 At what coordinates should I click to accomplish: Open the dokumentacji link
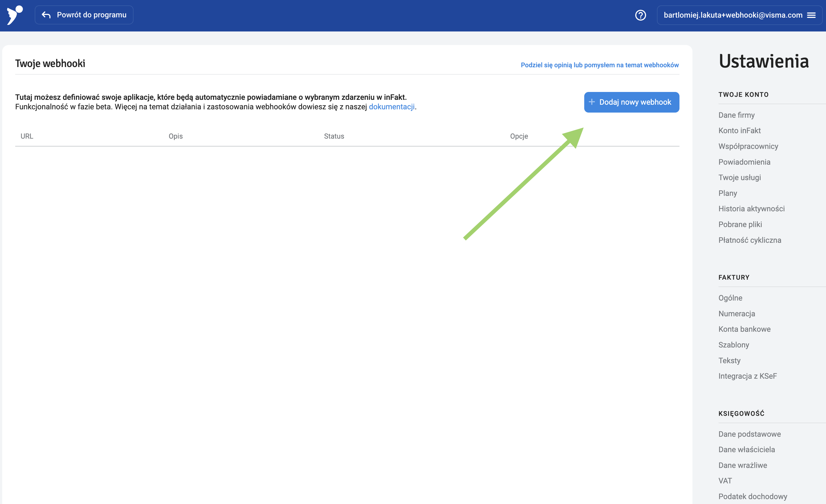[x=392, y=107]
